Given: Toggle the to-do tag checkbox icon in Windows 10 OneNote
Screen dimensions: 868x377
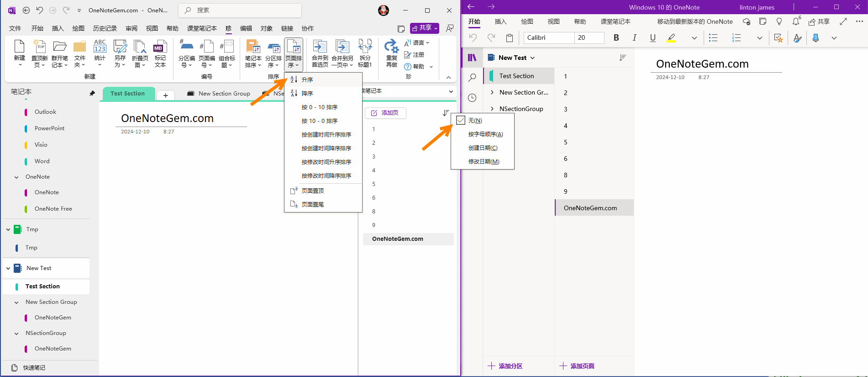Looking at the screenshot, I should pos(778,38).
